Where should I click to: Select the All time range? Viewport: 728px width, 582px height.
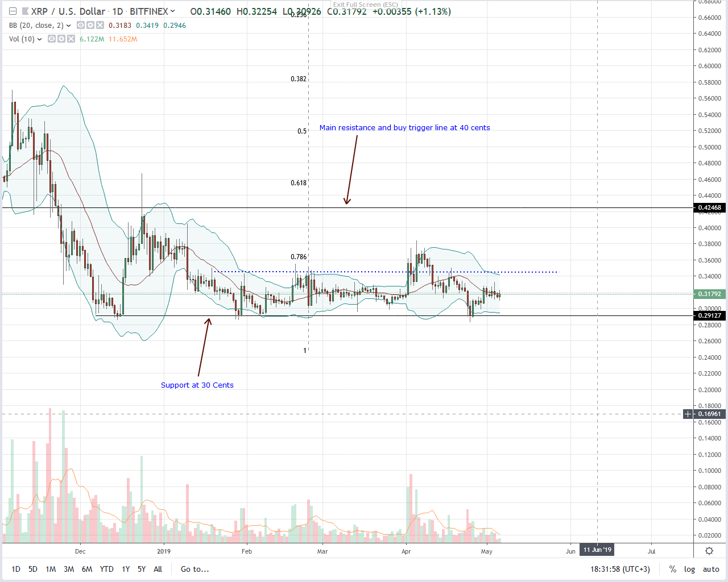(158, 569)
